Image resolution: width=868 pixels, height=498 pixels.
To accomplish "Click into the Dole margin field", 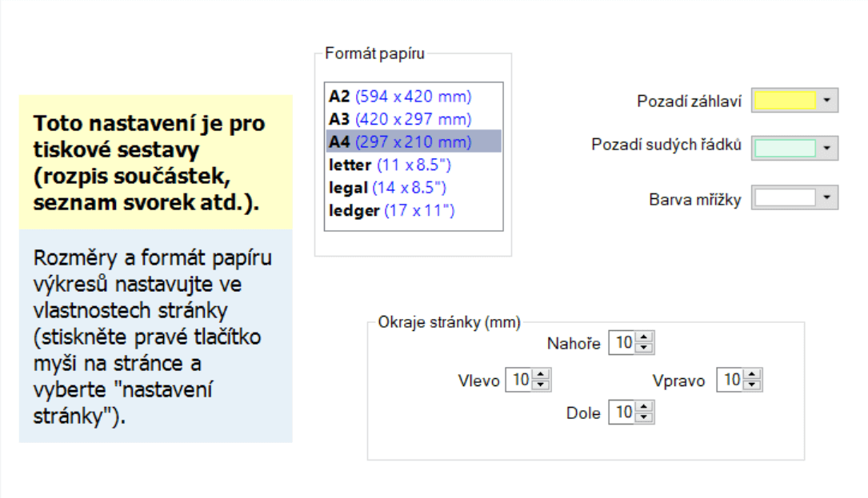I will pos(623,412).
